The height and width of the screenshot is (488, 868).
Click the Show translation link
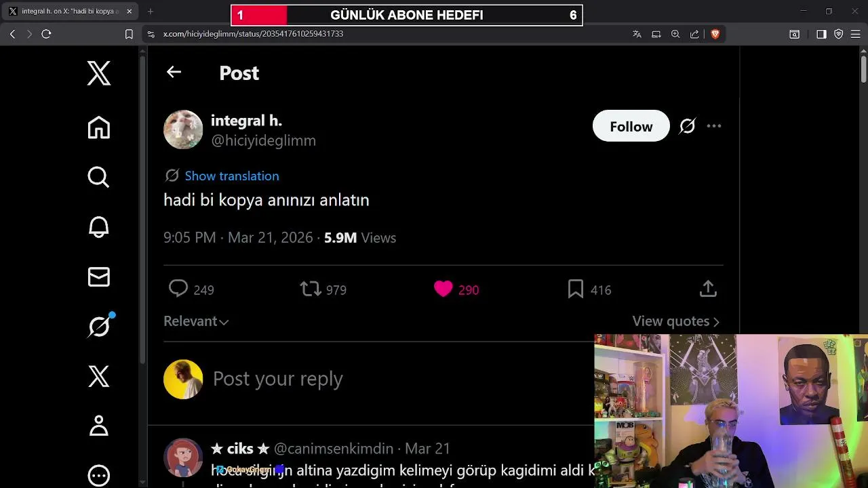point(232,176)
